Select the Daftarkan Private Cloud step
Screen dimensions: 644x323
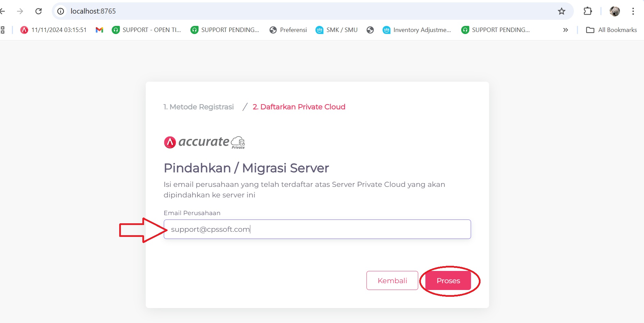(299, 107)
